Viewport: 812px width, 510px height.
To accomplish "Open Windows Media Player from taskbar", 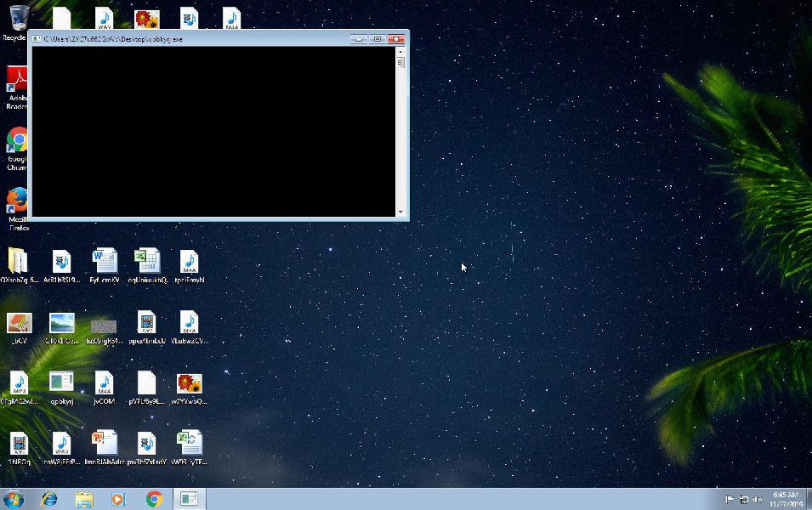I will [118, 499].
